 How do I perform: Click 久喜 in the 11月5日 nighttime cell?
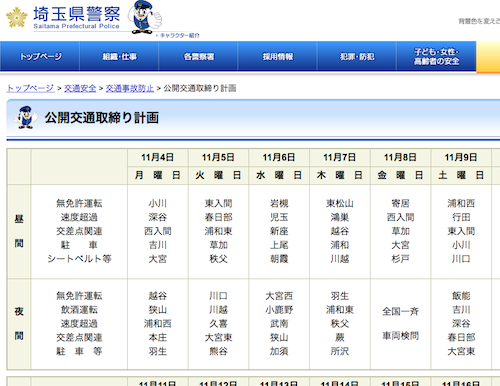[x=218, y=324]
